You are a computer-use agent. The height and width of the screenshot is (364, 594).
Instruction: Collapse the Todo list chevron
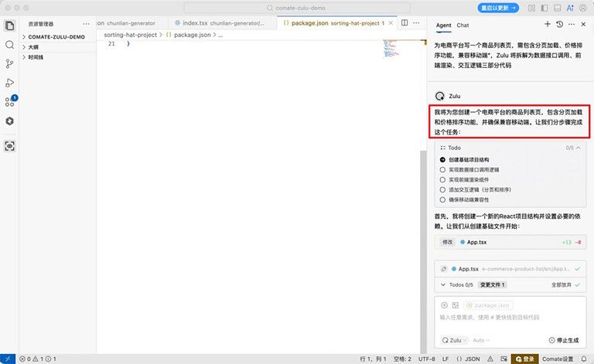click(579, 148)
